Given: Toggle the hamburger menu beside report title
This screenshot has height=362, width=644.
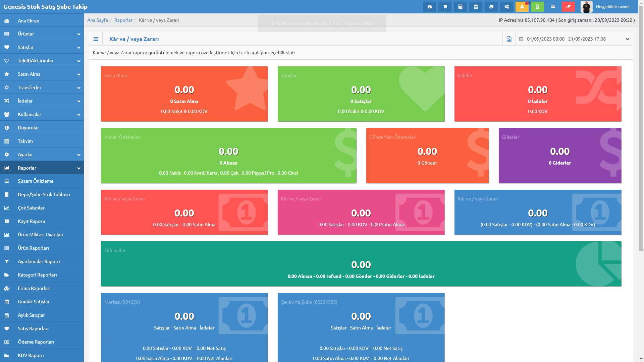Looking at the screenshot, I should pos(96,39).
